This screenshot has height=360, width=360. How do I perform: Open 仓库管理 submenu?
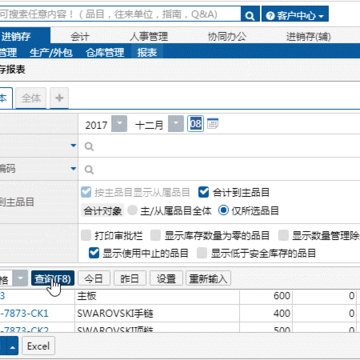point(105,52)
